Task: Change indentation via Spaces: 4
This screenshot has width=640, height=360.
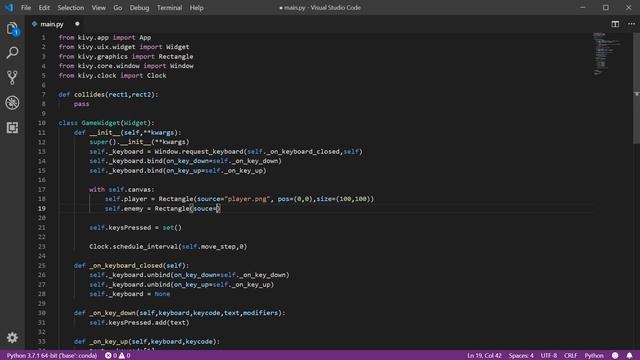Action: tap(521, 356)
